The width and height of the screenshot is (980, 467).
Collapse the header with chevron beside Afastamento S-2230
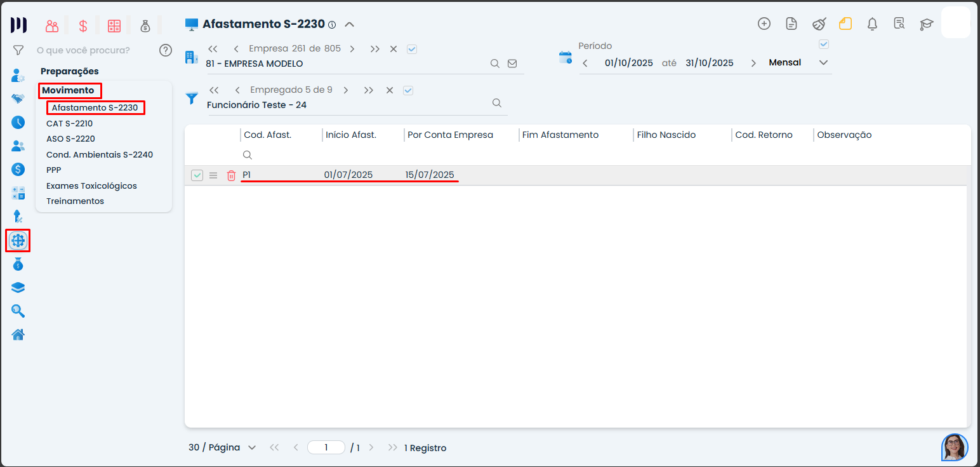[349, 25]
